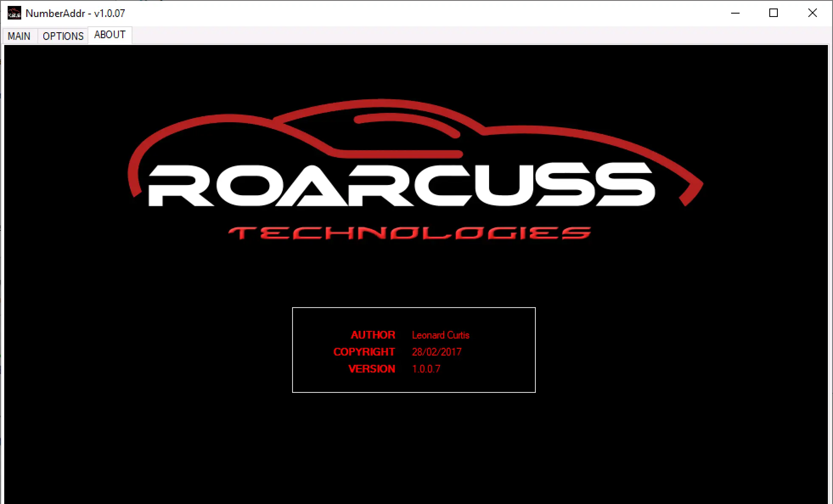
Task: Switch to the MAIN tab
Action: pos(19,36)
